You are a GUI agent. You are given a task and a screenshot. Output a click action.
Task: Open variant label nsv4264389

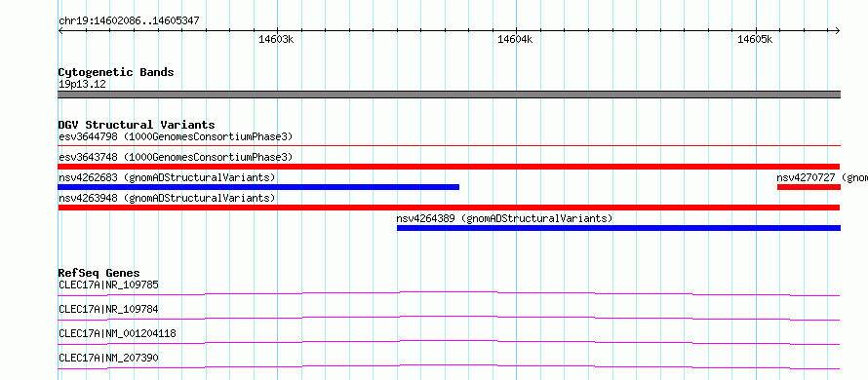[505, 218]
